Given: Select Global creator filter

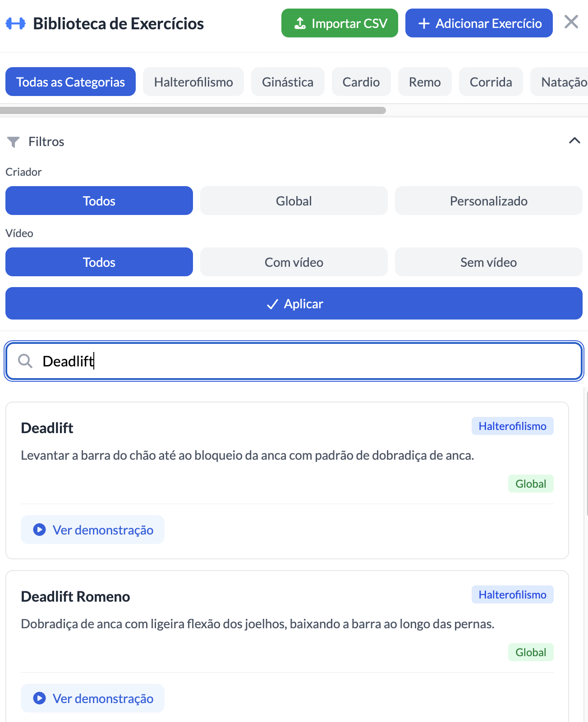Looking at the screenshot, I should click(294, 201).
